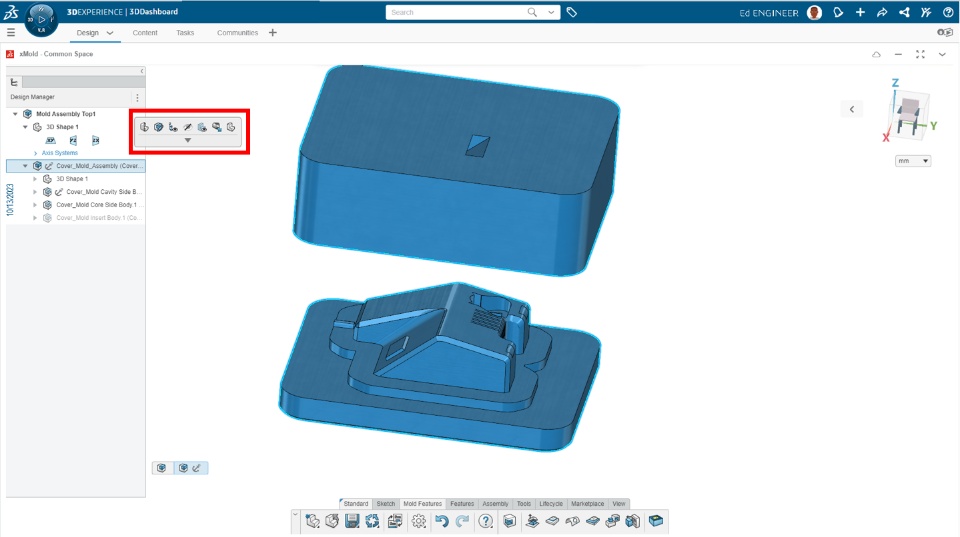Select the Cover_Mold_Assembly tree row
960x537 pixels.
pyautogui.click(x=76, y=166)
